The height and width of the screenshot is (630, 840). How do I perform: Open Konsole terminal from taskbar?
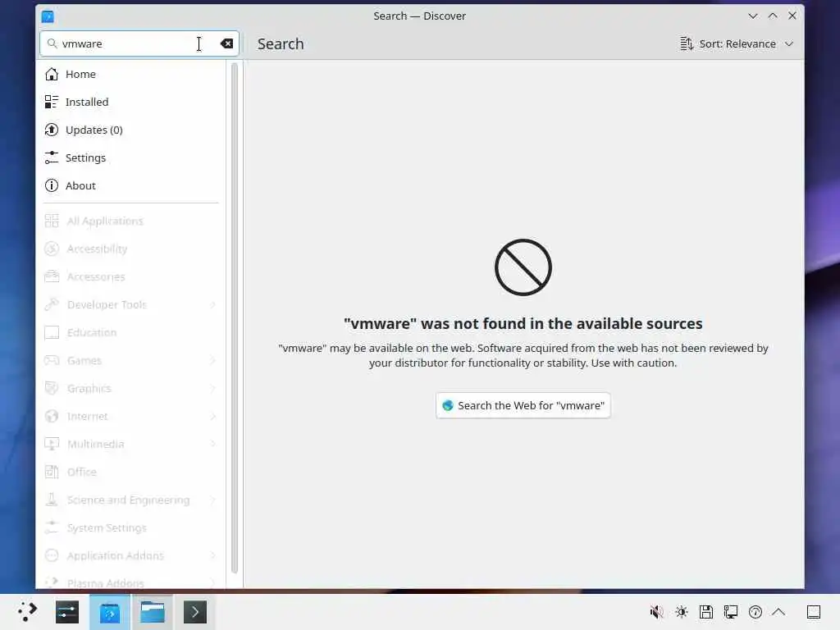click(x=195, y=612)
